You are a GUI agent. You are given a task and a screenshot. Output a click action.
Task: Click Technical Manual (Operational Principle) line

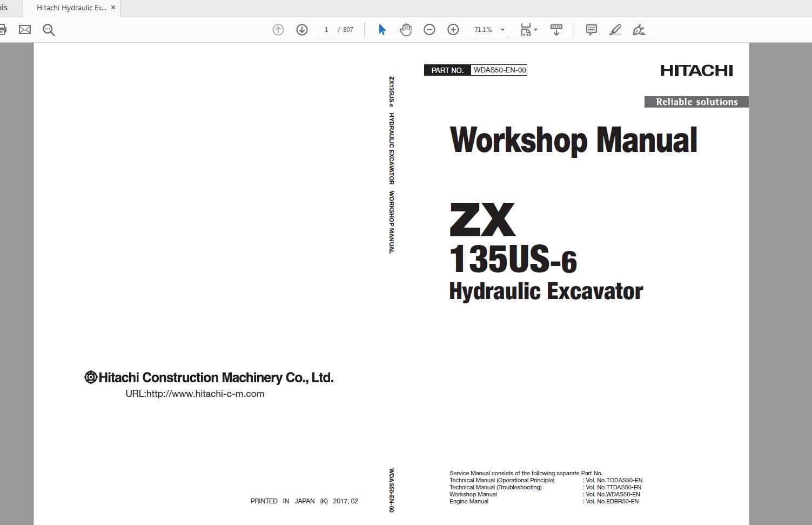(502, 480)
